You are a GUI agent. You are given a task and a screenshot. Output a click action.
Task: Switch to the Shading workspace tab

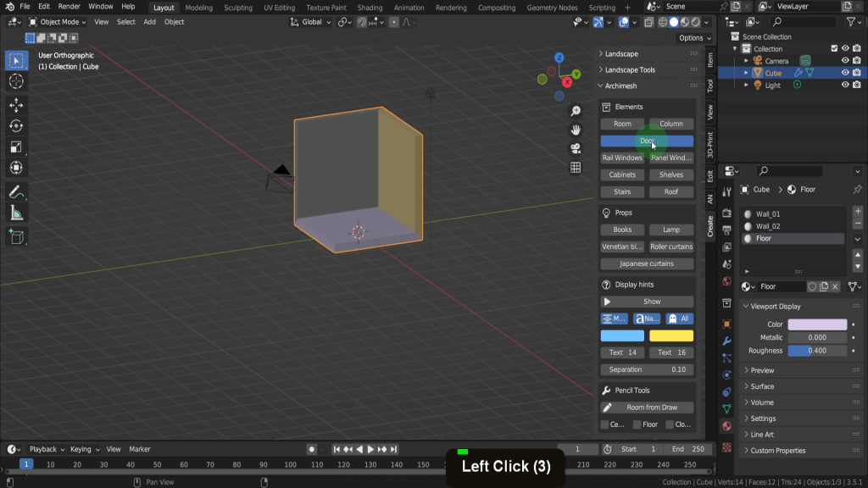370,8
